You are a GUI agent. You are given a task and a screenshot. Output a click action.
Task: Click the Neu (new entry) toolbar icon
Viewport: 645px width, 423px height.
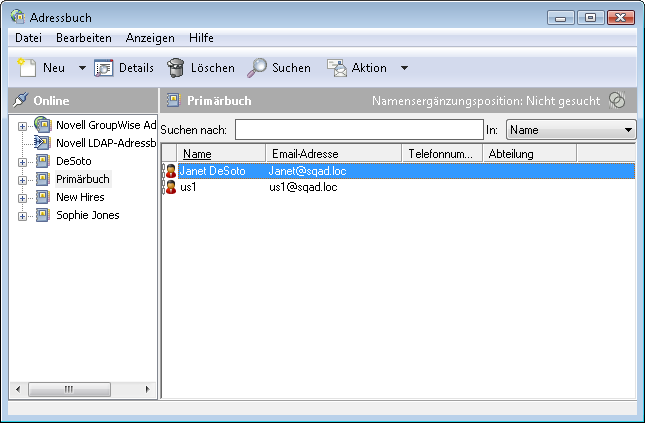[28, 68]
